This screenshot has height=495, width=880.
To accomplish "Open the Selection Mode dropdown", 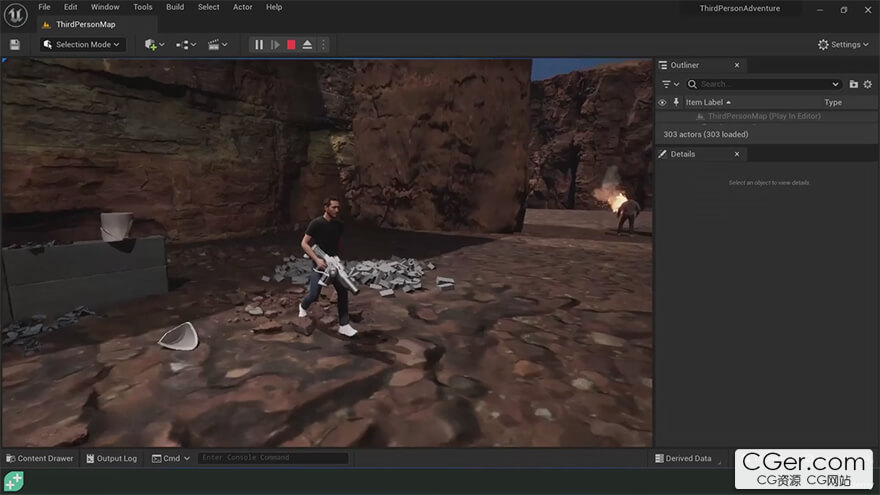I will tap(82, 44).
